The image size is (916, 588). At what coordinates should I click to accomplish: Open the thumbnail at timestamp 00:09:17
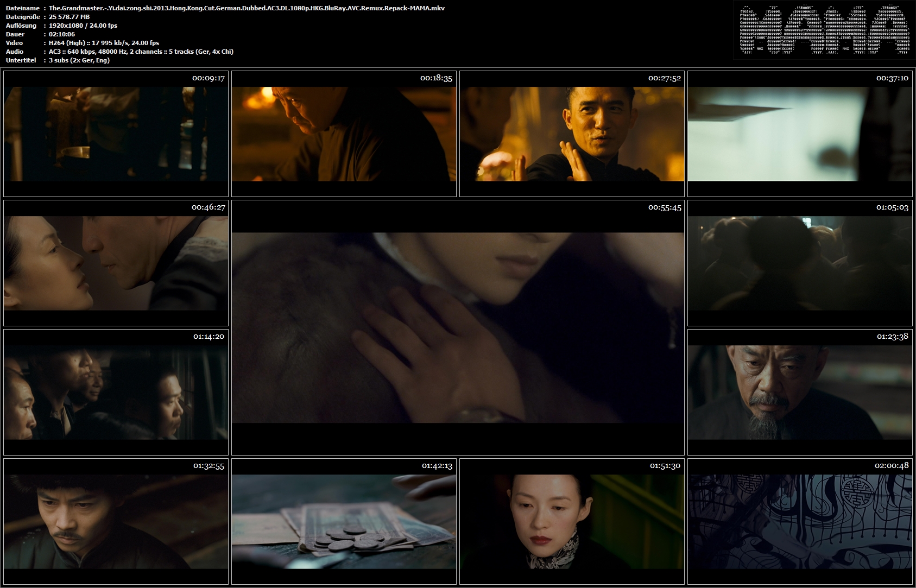pyautogui.click(x=116, y=134)
